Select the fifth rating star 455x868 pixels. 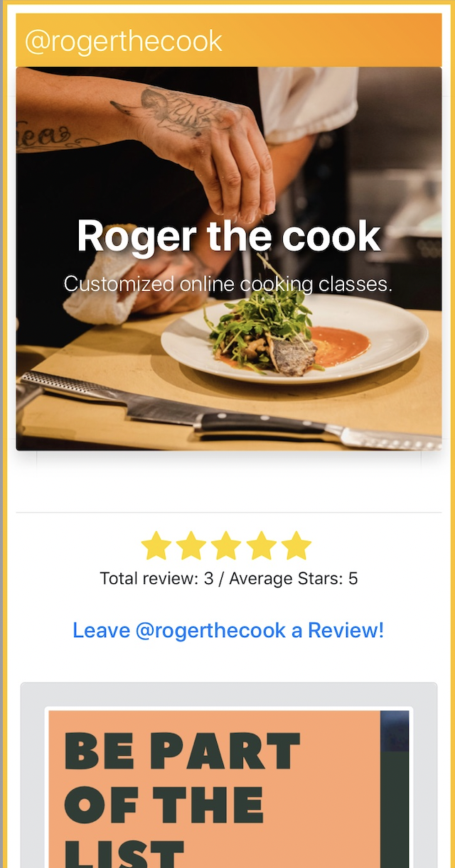[x=296, y=546]
